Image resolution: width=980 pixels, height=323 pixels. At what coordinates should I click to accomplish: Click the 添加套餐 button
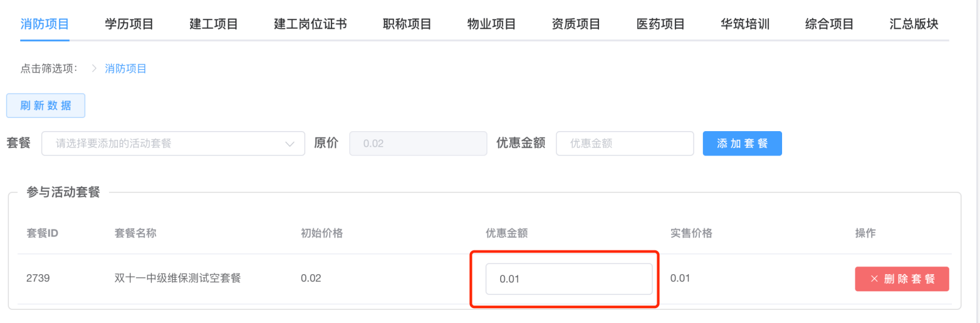click(x=742, y=144)
